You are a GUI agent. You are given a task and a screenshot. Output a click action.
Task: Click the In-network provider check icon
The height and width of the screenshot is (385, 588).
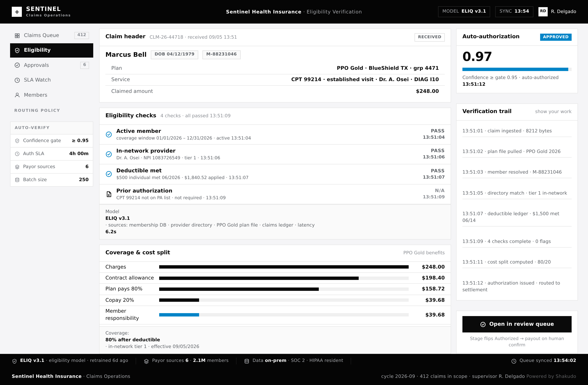click(109, 154)
